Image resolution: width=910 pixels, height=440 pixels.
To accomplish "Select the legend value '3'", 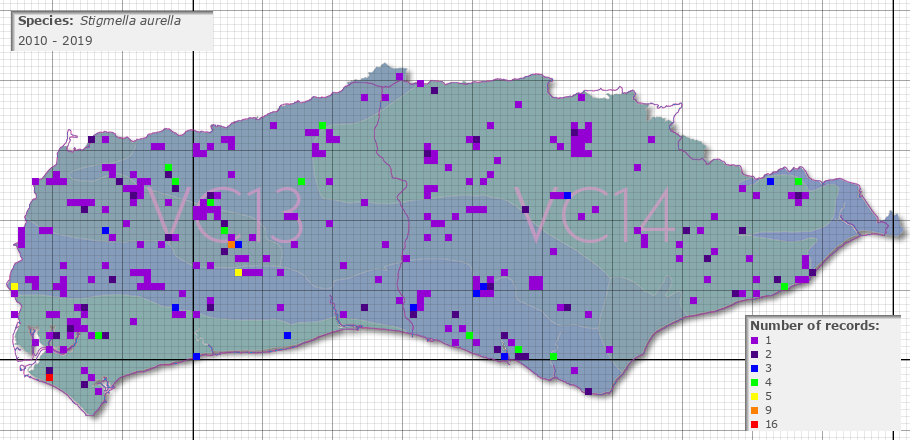I will (x=769, y=369).
